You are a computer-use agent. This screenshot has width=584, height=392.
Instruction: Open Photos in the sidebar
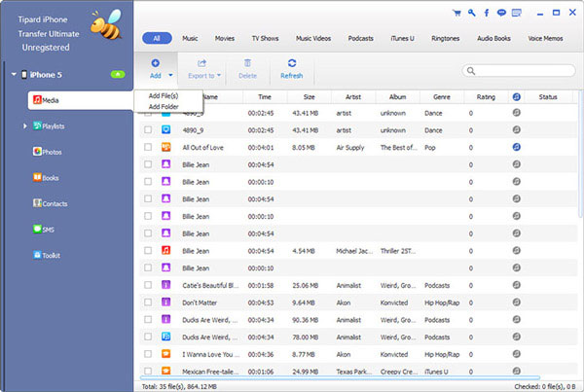pyautogui.click(x=49, y=152)
